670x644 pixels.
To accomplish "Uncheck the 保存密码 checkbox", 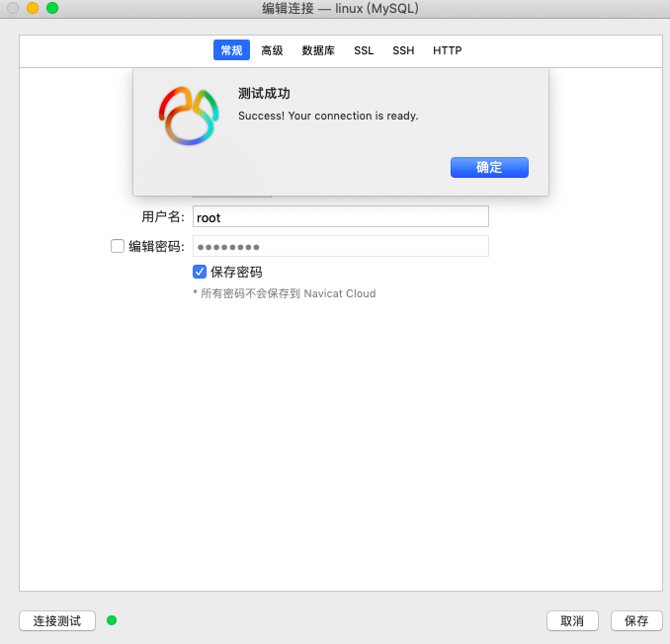I will pos(200,272).
